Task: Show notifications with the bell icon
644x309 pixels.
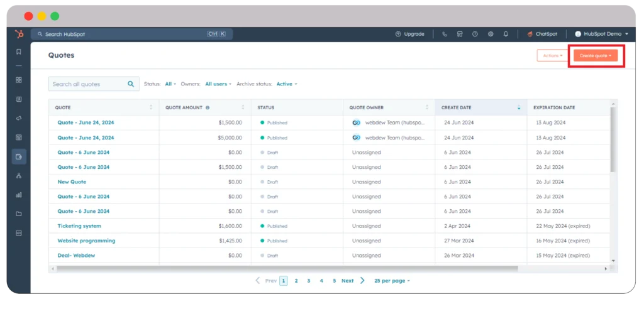Action: (506, 34)
